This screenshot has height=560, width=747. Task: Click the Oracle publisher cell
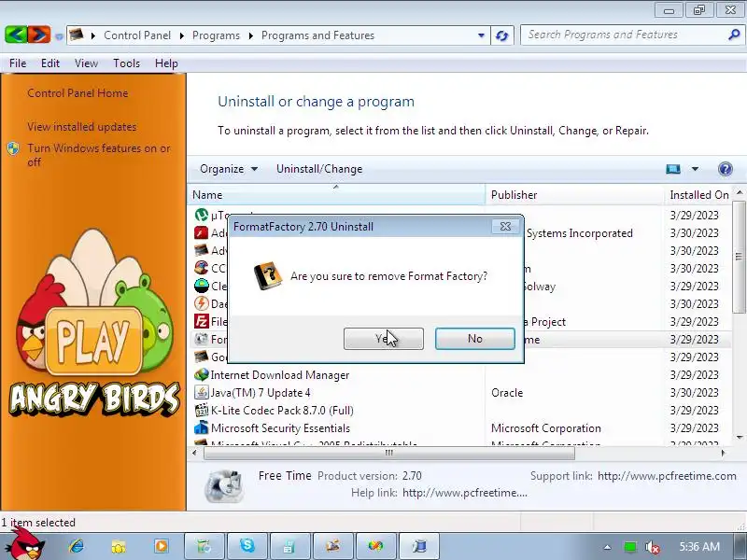click(x=507, y=393)
